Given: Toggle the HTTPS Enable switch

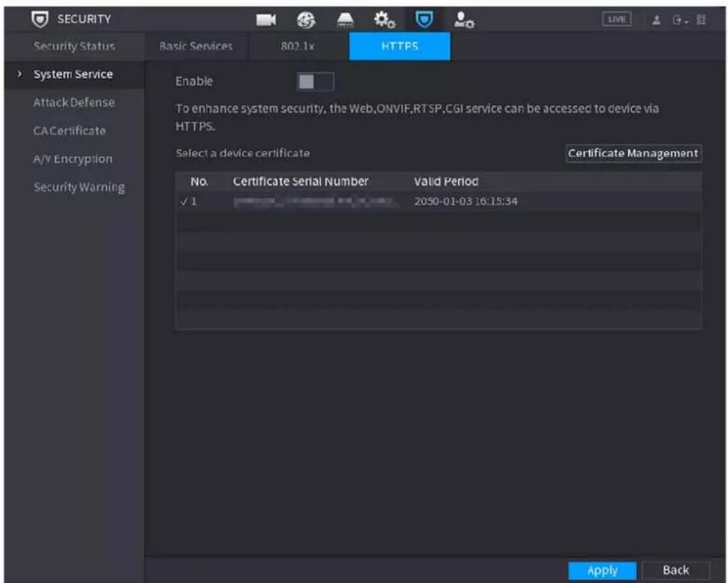Looking at the screenshot, I should (316, 81).
